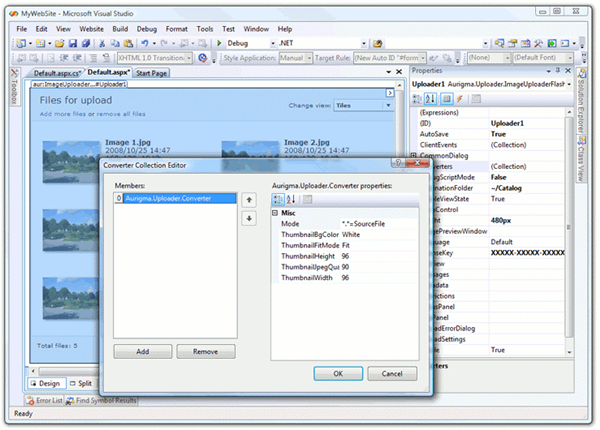Open the Change view Tiles dropdown
The height and width of the screenshot is (430, 600).
(x=388, y=105)
